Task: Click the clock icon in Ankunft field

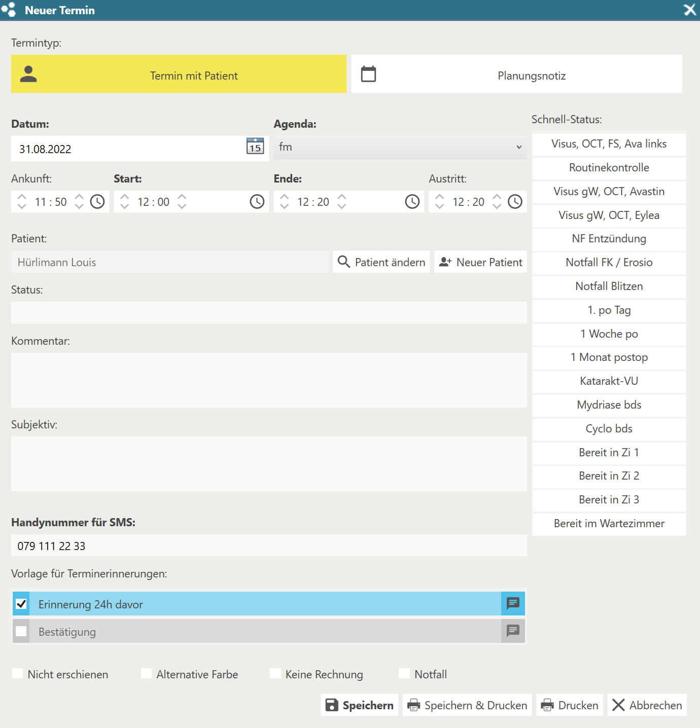Action: click(97, 202)
